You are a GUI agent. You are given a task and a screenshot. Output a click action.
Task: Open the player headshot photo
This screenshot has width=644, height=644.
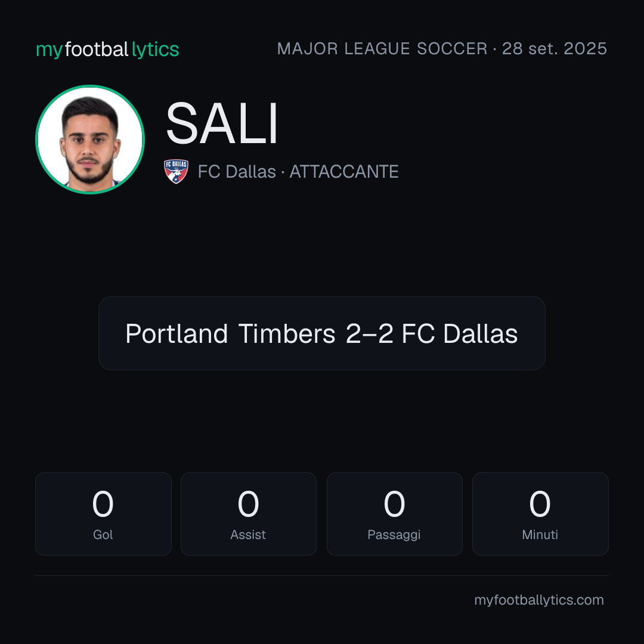(x=90, y=140)
